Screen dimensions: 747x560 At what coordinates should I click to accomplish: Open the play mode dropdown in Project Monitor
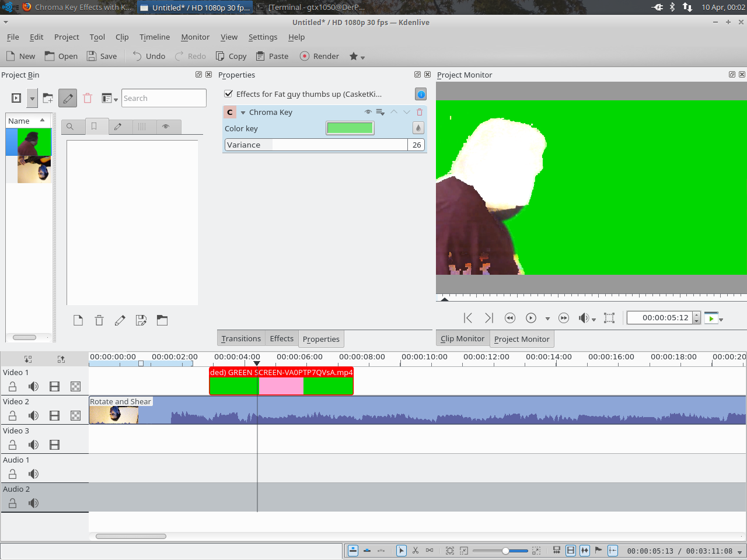pos(547,318)
